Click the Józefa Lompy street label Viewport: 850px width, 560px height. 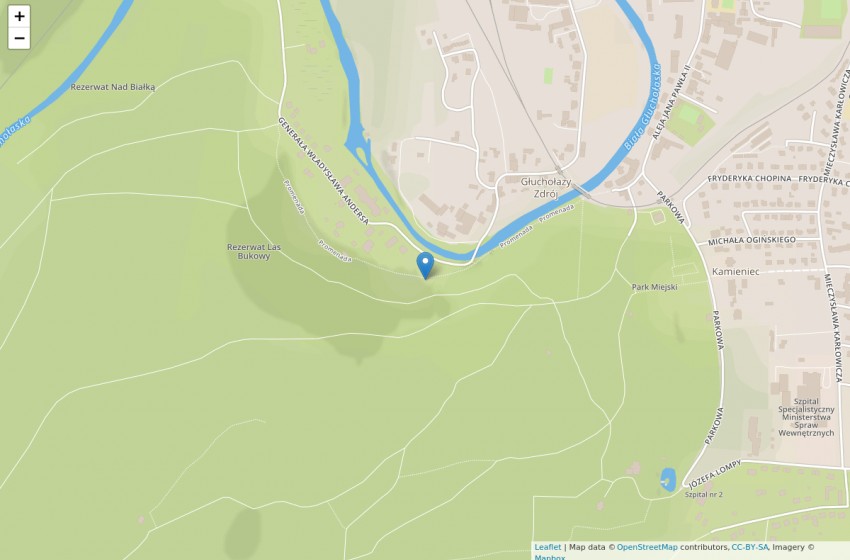click(x=714, y=474)
